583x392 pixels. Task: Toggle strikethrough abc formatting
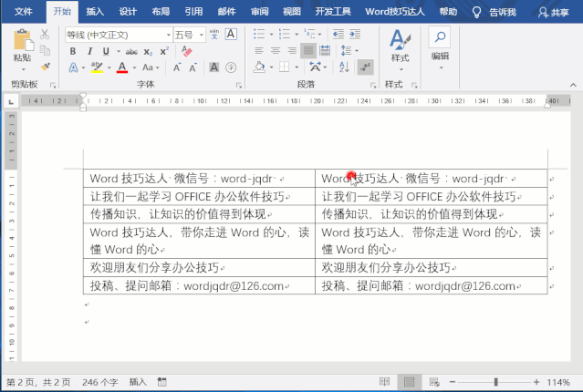(131, 52)
